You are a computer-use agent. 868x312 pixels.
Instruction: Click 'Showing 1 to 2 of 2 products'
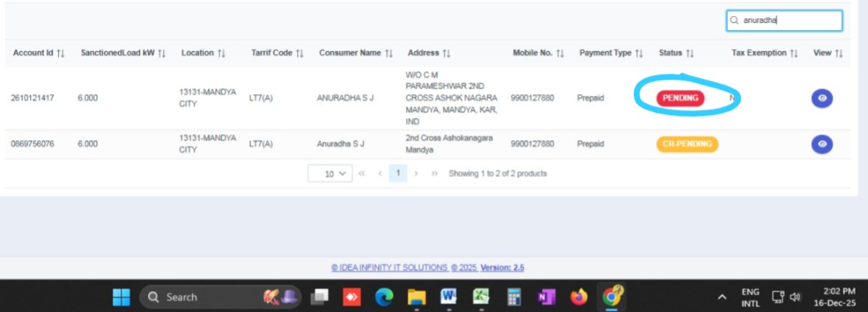pos(497,173)
